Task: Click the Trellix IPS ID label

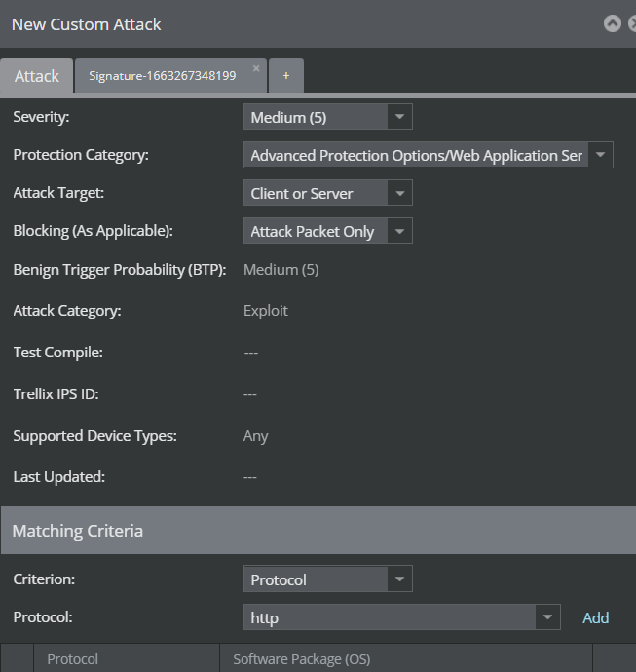Action: click(56, 393)
